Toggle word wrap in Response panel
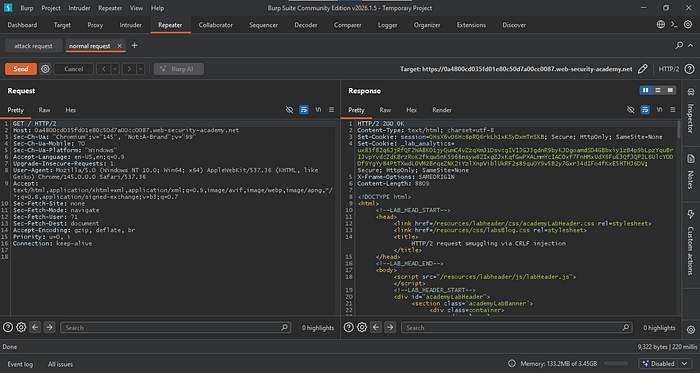This screenshot has height=373, width=700. pos(645,110)
